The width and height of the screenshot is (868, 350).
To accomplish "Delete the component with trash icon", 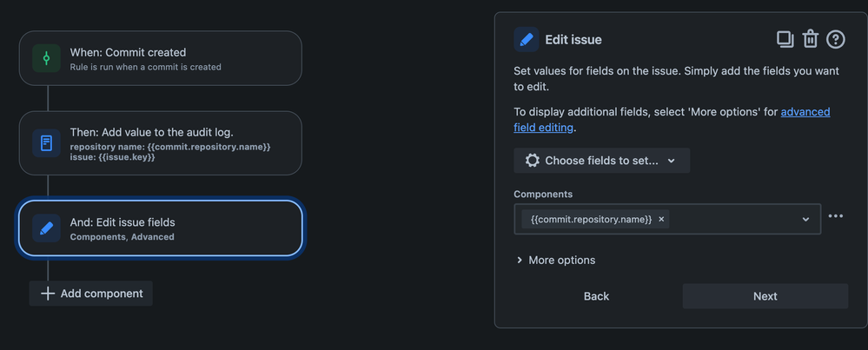I will click(811, 39).
